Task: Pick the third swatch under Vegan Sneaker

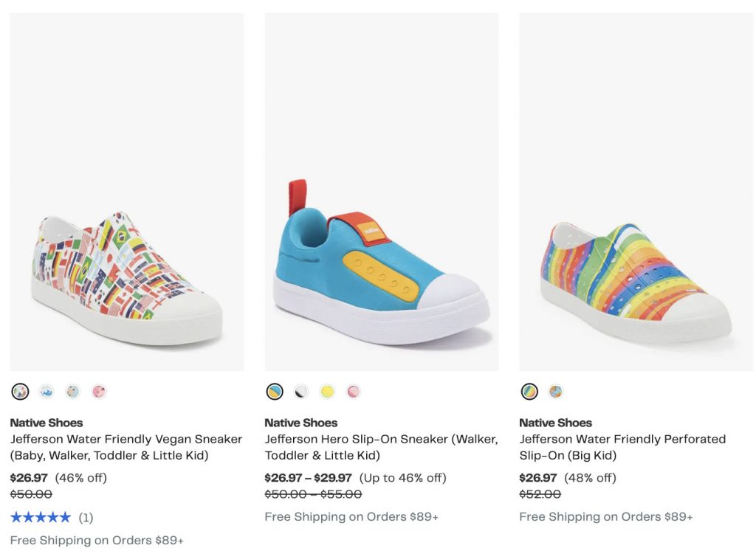Action: coord(72,392)
